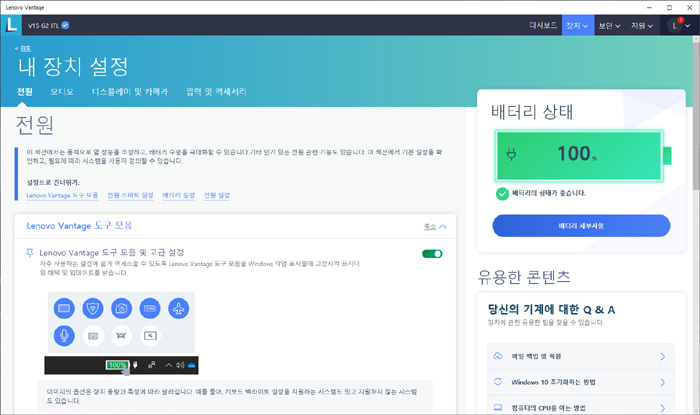This screenshot has width=700, height=415.
Task: Click the white screen icon in toolbar preview
Action: (x=150, y=336)
